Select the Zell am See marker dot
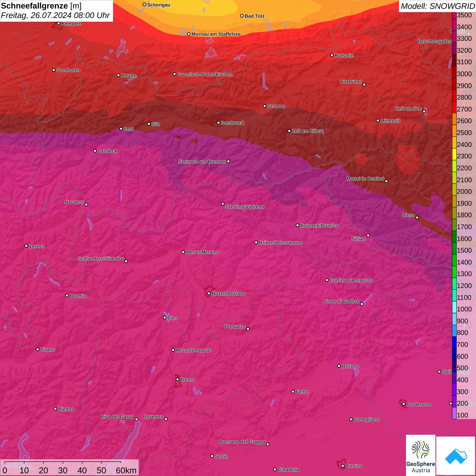Viewport: 476px width, 476px height. click(x=424, y=112)
